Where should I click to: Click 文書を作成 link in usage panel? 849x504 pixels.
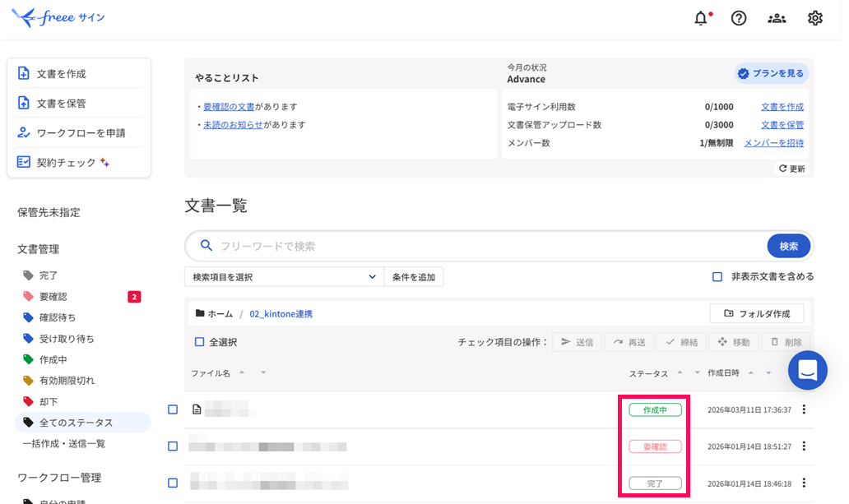pos(782,107)
